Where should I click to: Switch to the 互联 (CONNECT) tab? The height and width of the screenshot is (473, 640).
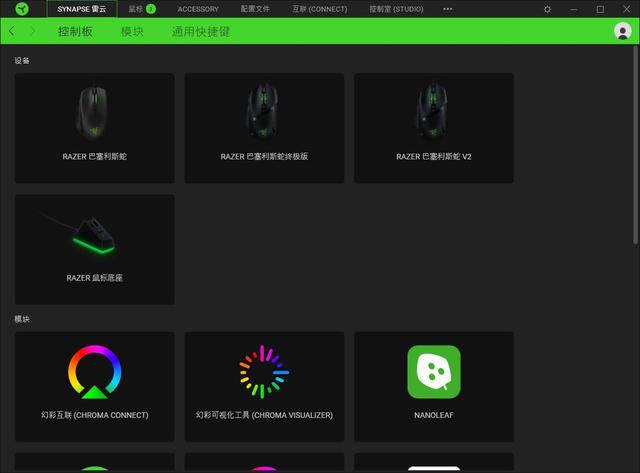[x=320, y=9]
